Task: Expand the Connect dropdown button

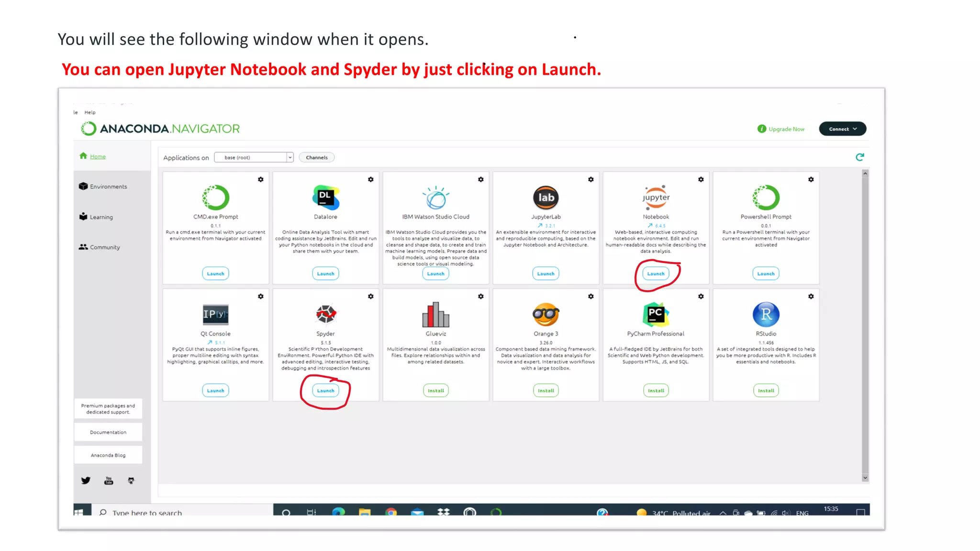Action: (x=842, y=129)
